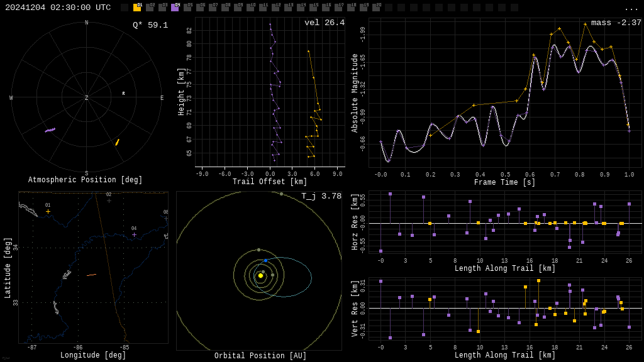Click the vel 26.4 readout
The height and width of the screenshot is (362, 644).
(324, 23)
